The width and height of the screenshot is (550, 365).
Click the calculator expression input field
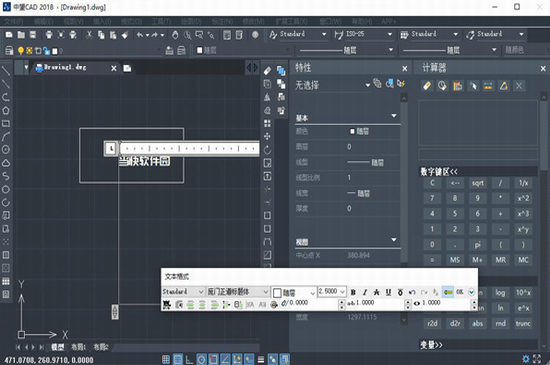pyautogui.click(x=478, y=154)
